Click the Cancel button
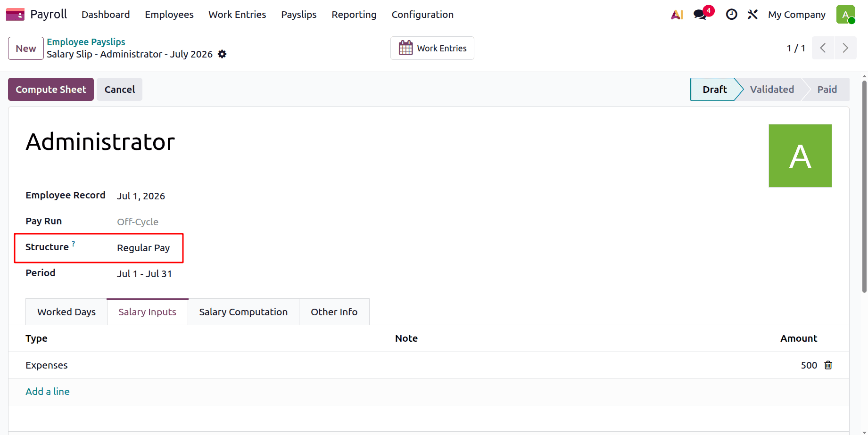 120,90
